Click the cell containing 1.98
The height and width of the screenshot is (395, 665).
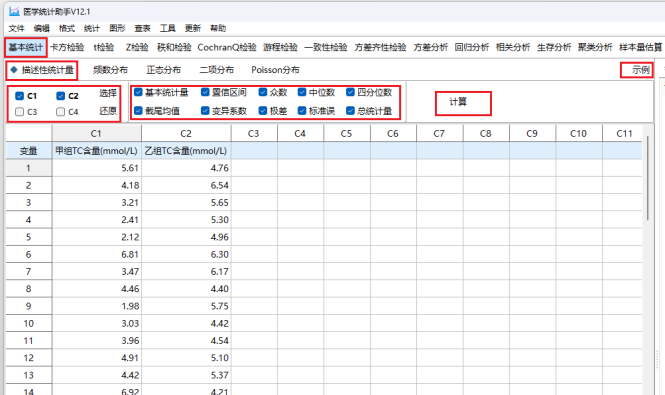[97, 306]
